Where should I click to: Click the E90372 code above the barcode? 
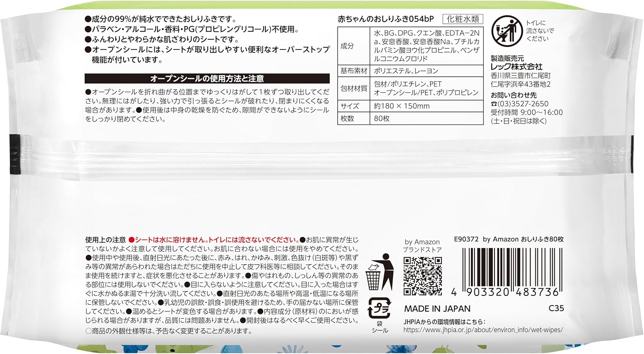(x=466, y=239)
